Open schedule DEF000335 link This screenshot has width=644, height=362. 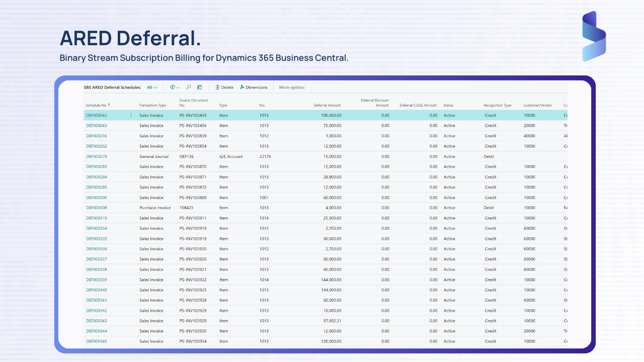pos(97,239)
